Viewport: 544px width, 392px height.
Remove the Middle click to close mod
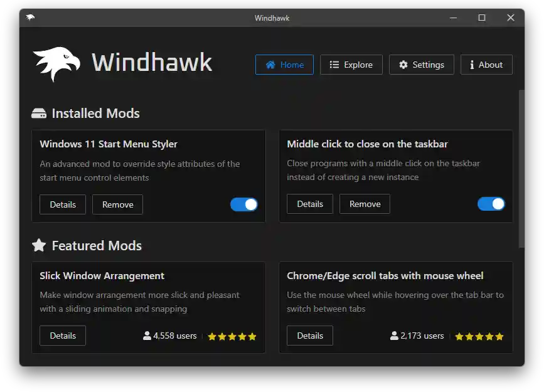click(x=365, y=203)
